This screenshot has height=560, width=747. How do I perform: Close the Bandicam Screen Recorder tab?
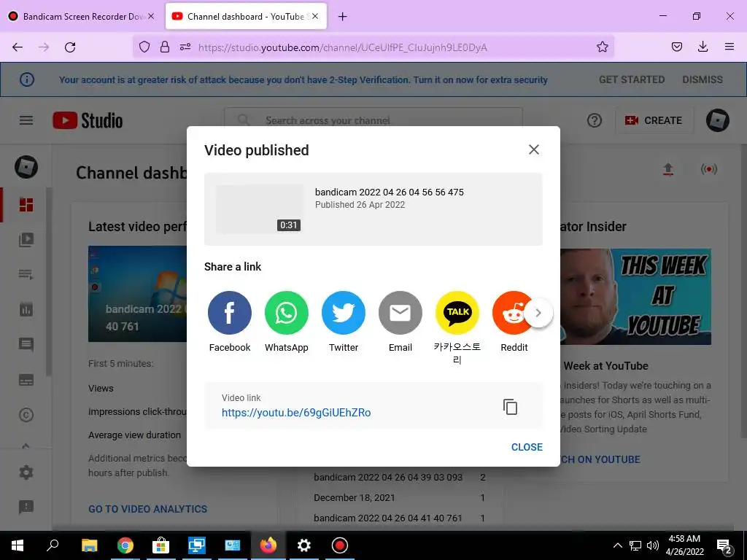(151, 16)
